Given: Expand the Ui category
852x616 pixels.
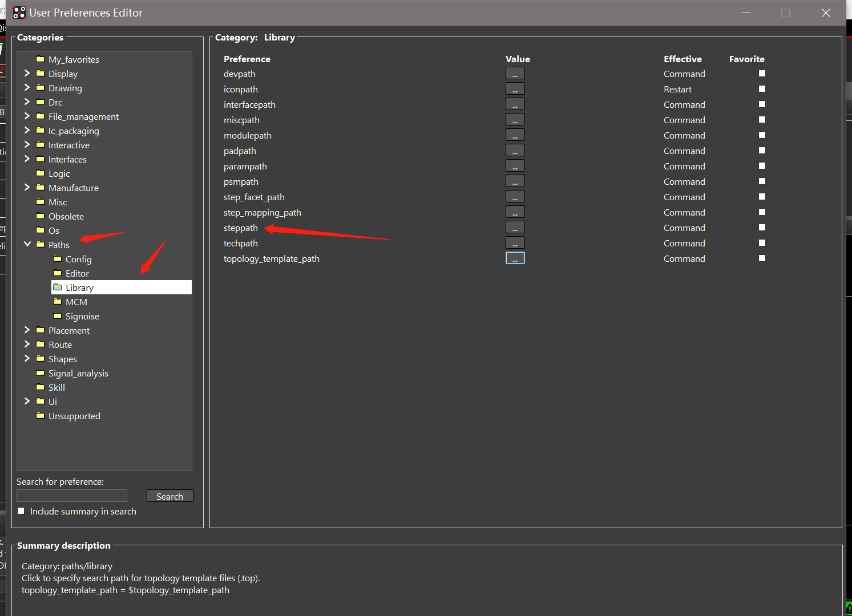Looking at the screenshot, I should click(x=27, y=401).
